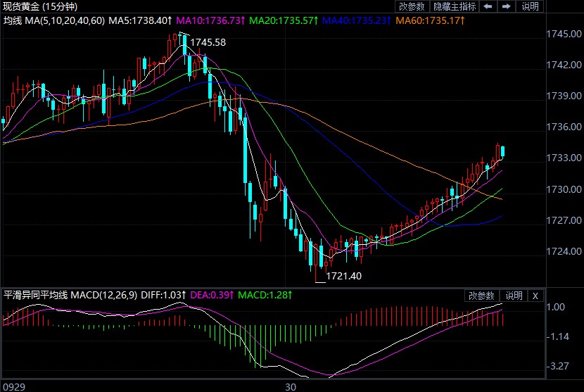
Task: Click the magenta MA10:1736.73 value
Action: (210, 20)
